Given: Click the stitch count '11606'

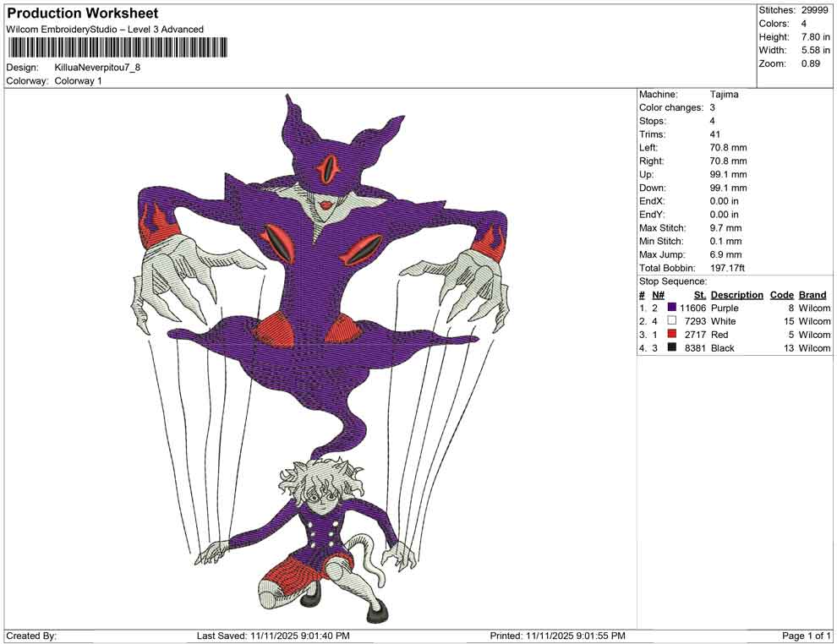Looking at the screenshot, I should pyautogui.click(x=693, y=308).
